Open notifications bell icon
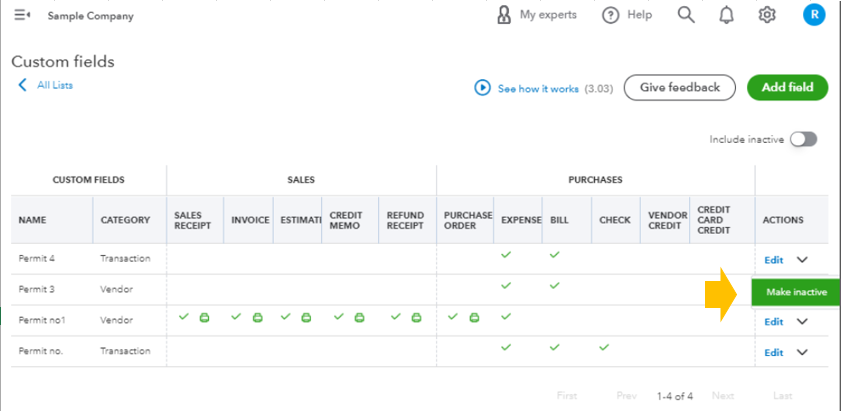The image size is (841, 411). click(726, 16)
